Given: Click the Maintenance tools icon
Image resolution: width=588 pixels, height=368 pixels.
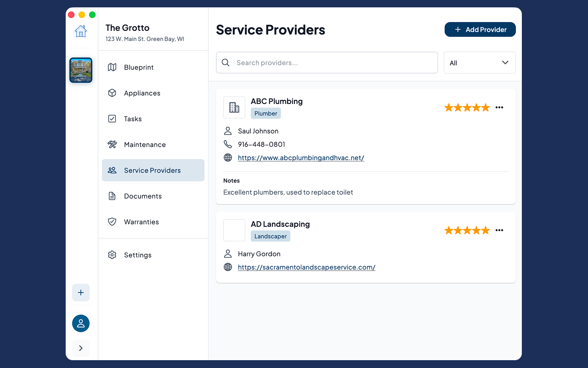Looking at the screenshot, I should coord(112,144).
